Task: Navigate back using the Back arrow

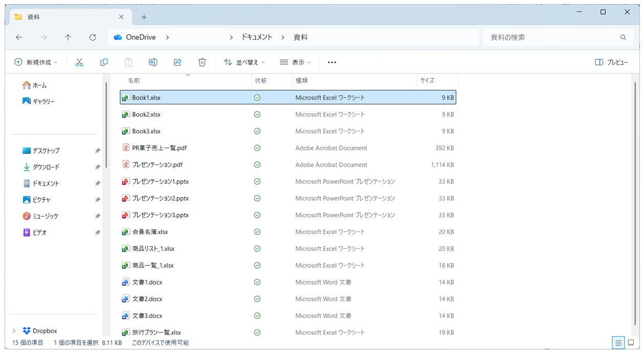Action: click(x=19, y=37)
